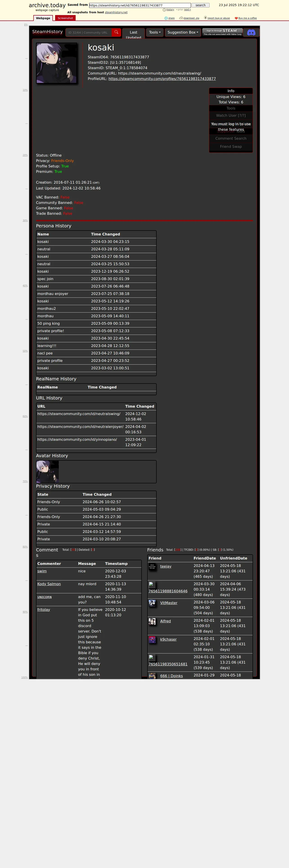Switch to the Webpage tab
This screenshot has width=289, height=868.
click(43, 18)
